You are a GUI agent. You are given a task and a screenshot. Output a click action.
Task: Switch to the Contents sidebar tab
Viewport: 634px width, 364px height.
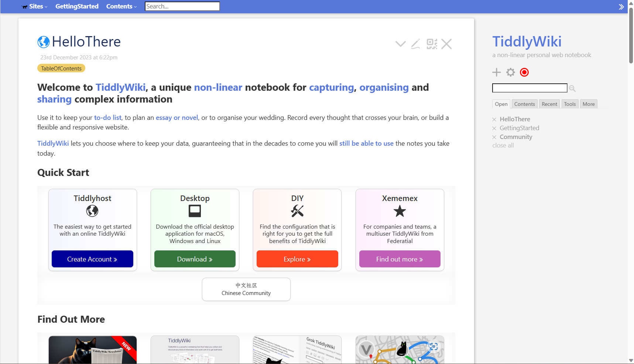pos(524,104)
